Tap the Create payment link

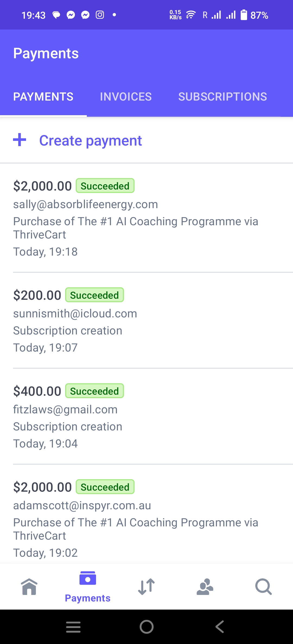(x=90, y=141)
